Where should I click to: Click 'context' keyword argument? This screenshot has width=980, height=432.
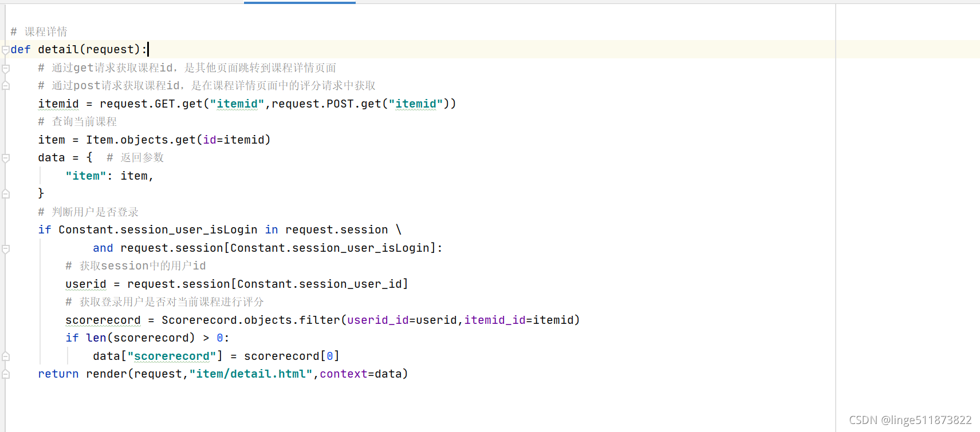(x=344, y=374)
